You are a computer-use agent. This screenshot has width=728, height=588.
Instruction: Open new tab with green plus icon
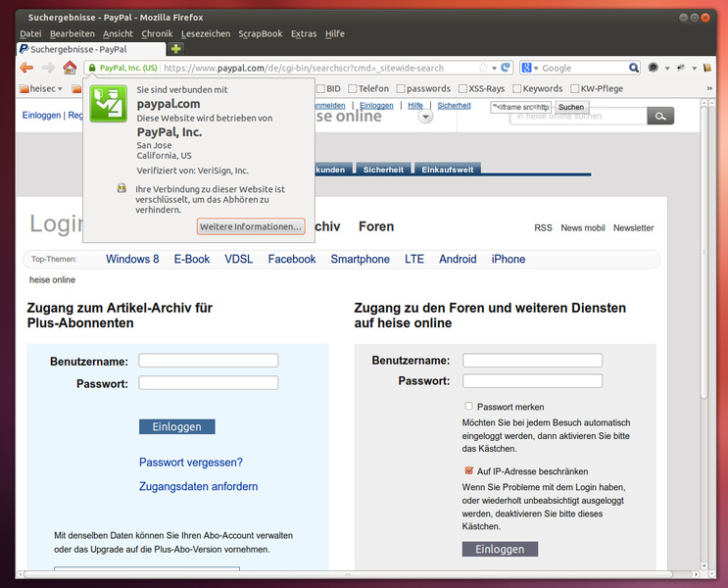(176, 49)
